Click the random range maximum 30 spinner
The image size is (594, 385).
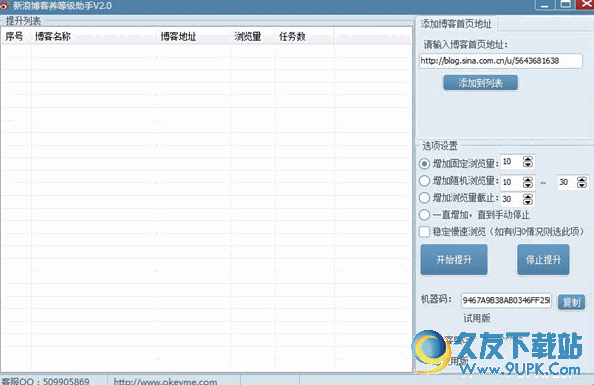click(582, 182)
